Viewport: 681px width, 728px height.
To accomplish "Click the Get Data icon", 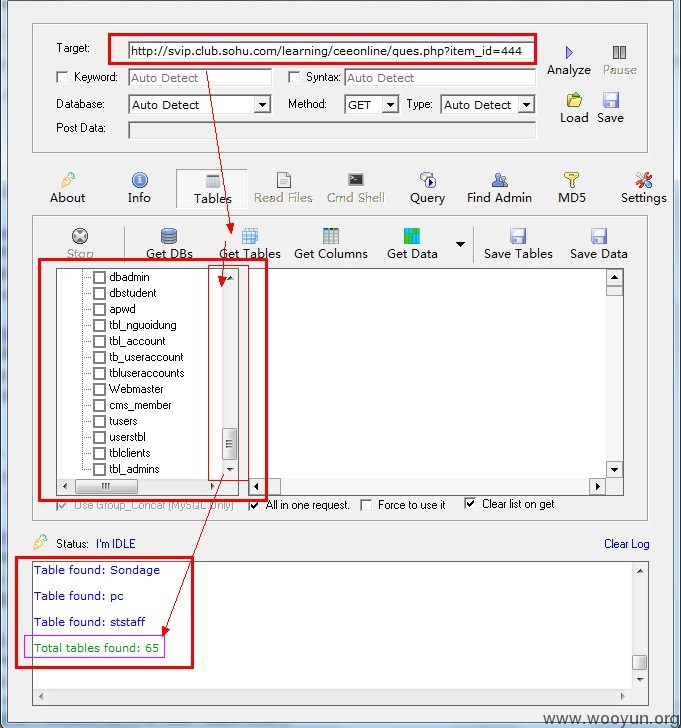I will (412, 236).
